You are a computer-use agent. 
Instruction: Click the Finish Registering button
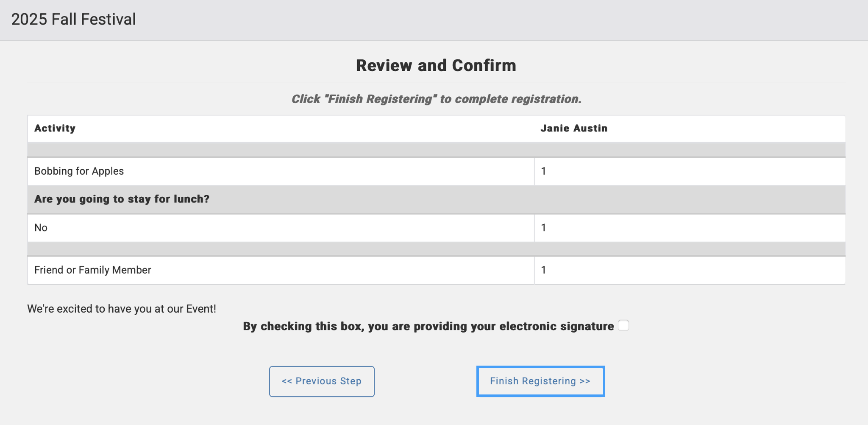[540, 381]
